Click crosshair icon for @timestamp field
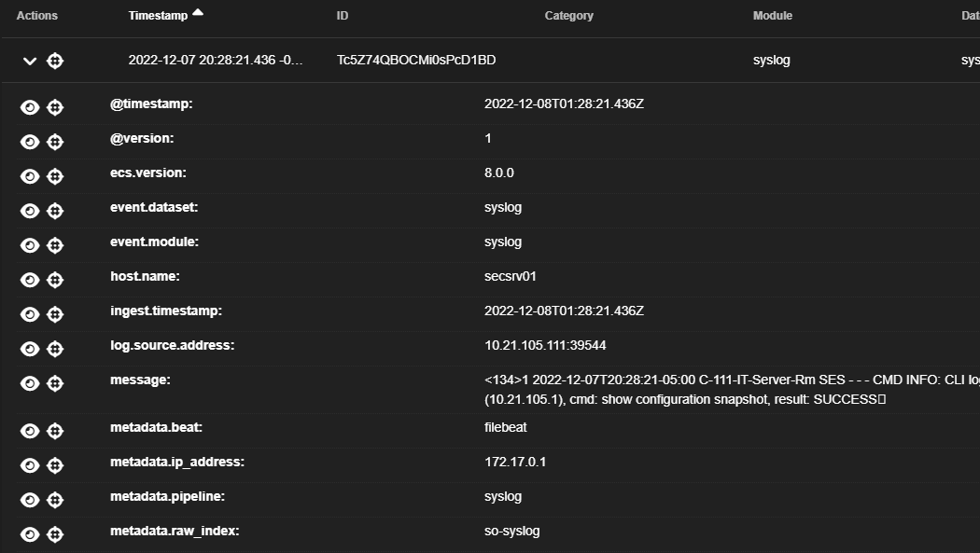Image resolution: width=980 pixels, height=553 pixels. [55, 107]
